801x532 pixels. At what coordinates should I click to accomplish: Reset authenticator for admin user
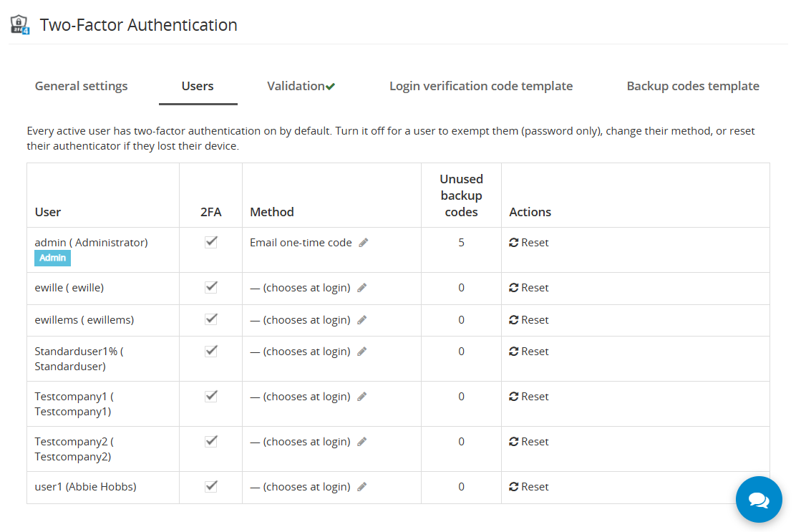click(x=529, y=243)
